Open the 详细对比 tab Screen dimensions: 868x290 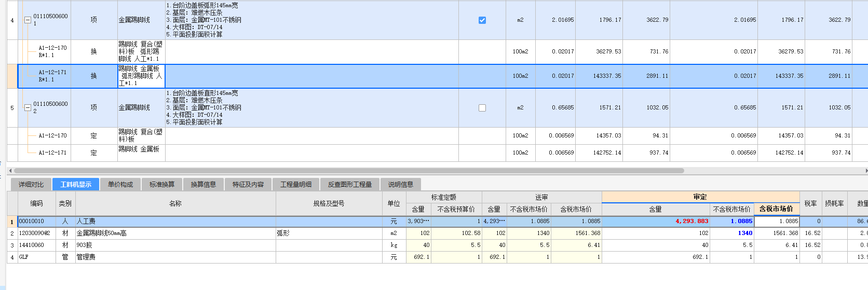(31, 184)
